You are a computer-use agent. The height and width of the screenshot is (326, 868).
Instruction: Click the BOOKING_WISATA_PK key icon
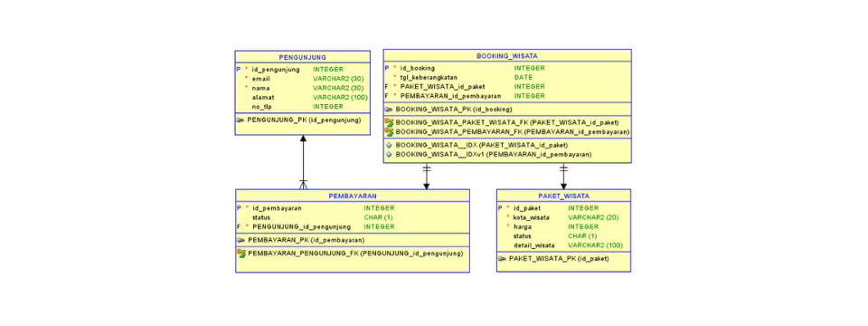[x=389, y=110]
